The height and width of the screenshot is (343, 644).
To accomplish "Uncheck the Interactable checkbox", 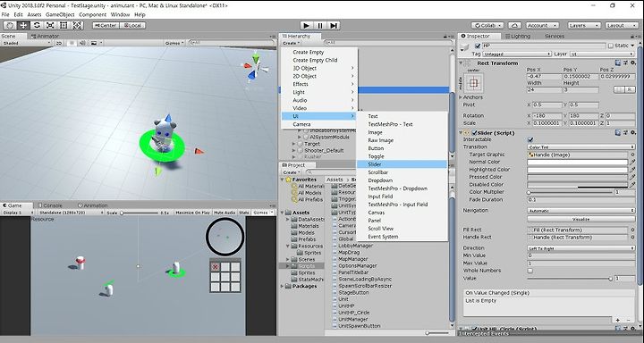I will click(x=530, y=140).
